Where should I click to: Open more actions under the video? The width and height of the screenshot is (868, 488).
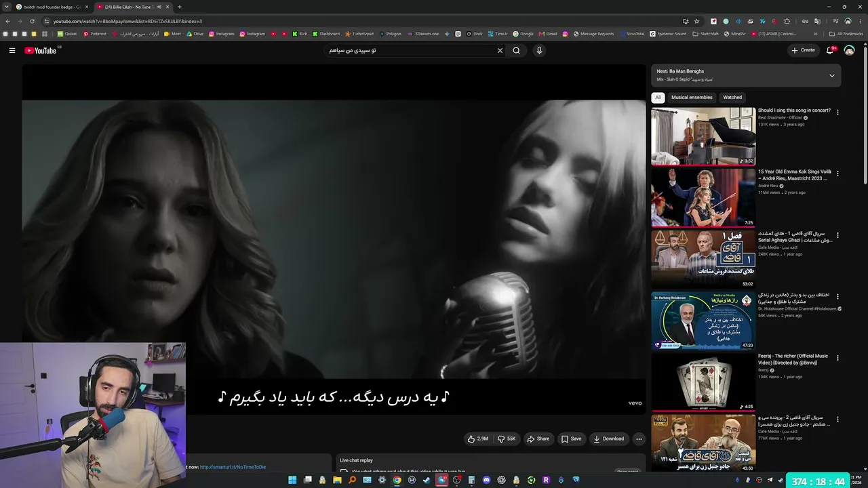click(638, 439)
